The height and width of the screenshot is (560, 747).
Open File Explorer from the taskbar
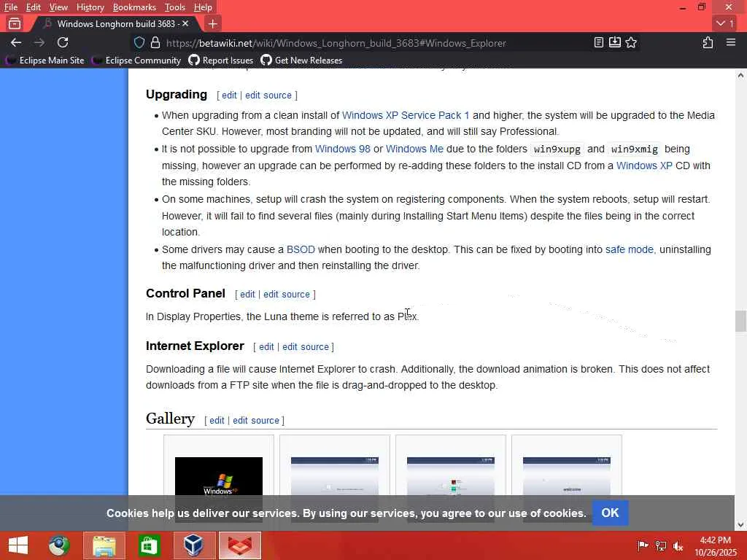pyautogui.click(x=104, y=545)
